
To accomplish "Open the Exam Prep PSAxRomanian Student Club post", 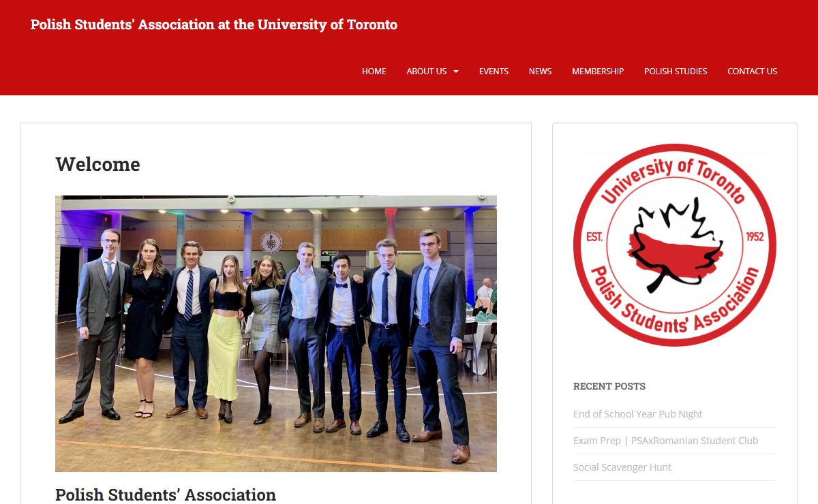I will [665, 441].
